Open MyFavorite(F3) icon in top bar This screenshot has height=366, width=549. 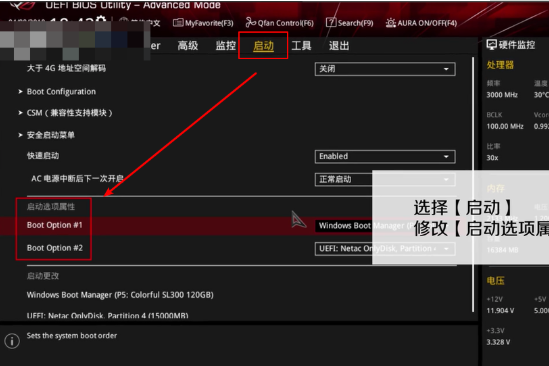(178, 23)
